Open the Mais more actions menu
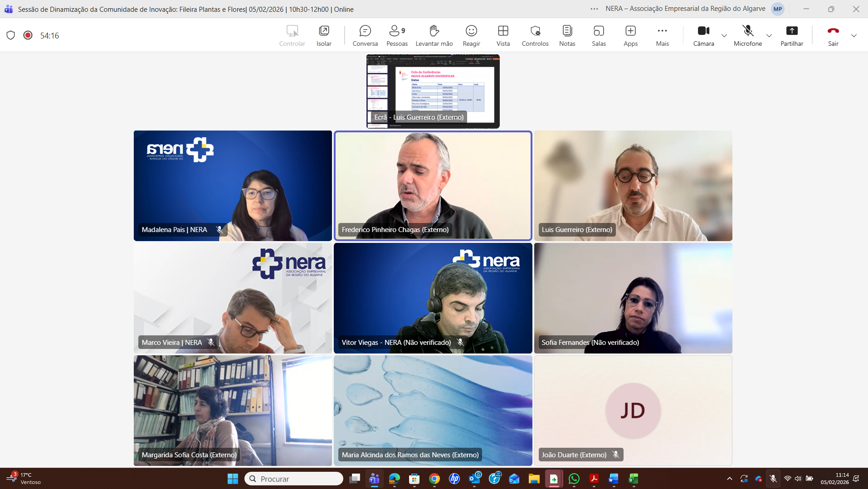 click(x=662, y=35)
